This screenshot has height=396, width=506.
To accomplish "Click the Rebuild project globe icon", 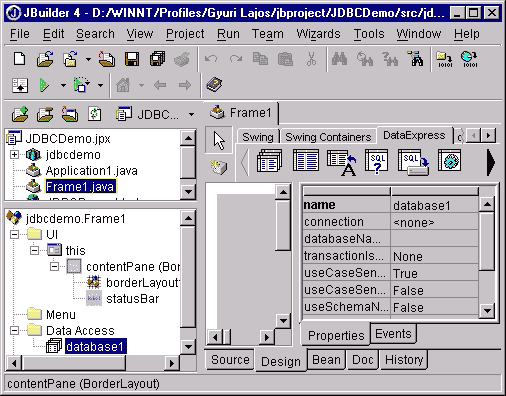I will click(470, 60).
